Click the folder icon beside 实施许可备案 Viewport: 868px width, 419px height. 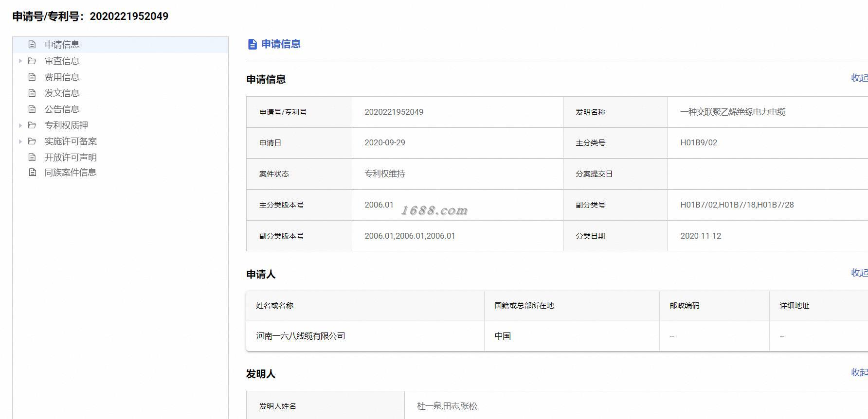tap(32, 141)
